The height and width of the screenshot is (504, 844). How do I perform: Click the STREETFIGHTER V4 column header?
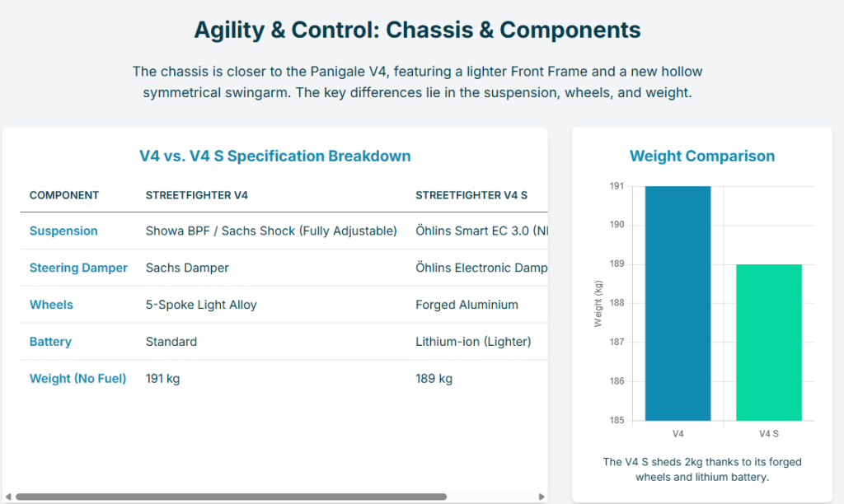coord(197,195)
